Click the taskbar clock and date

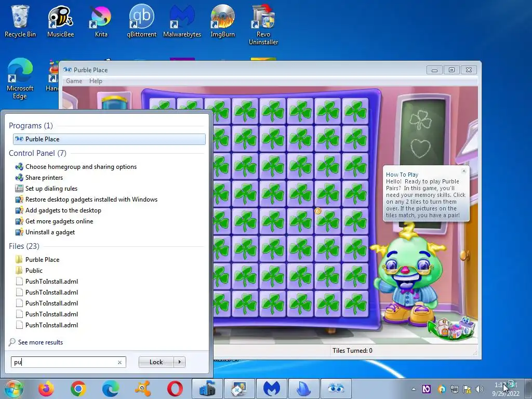(506, 389)
